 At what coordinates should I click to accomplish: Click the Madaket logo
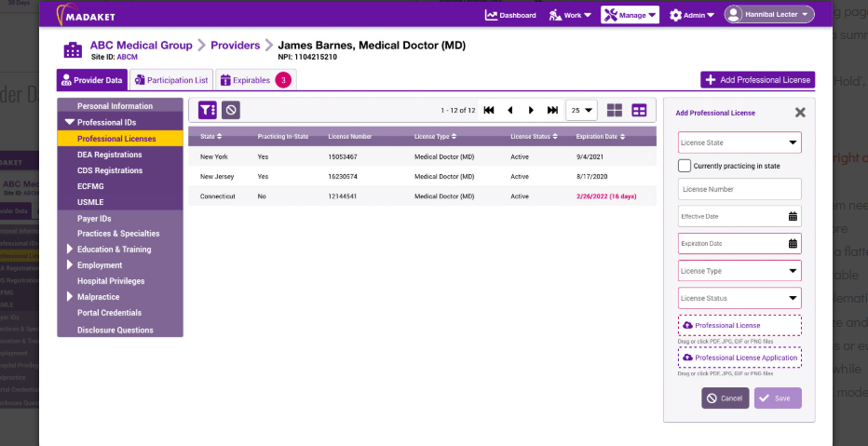point(86,15)
